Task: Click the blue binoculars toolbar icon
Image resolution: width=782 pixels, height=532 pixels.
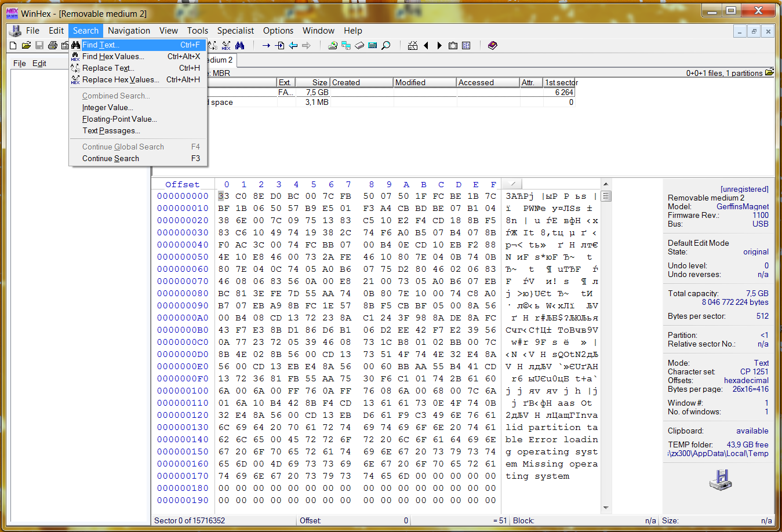Action: click(x=239, y=45)
